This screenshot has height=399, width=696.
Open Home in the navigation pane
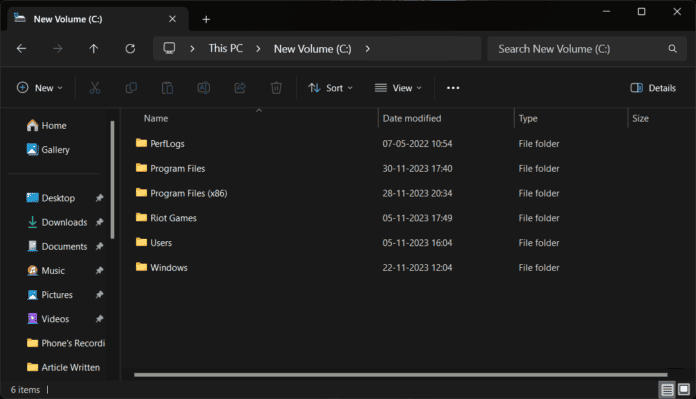[x=47, y=126]
